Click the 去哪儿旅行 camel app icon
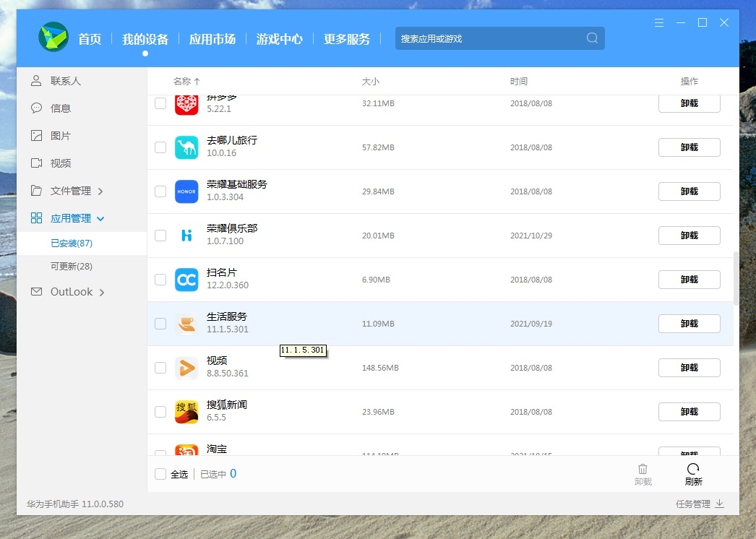This screenshot has height=539, width=756. tap(186, 147)
